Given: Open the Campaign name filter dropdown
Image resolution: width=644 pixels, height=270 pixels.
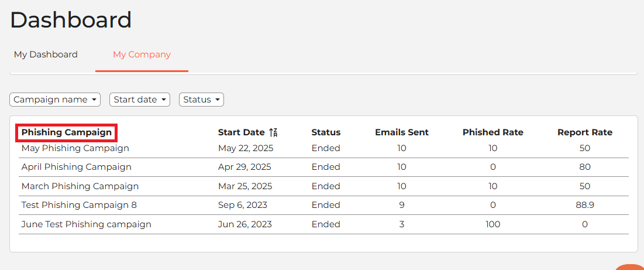Looking at the screenshot, I should click(55, 100).
